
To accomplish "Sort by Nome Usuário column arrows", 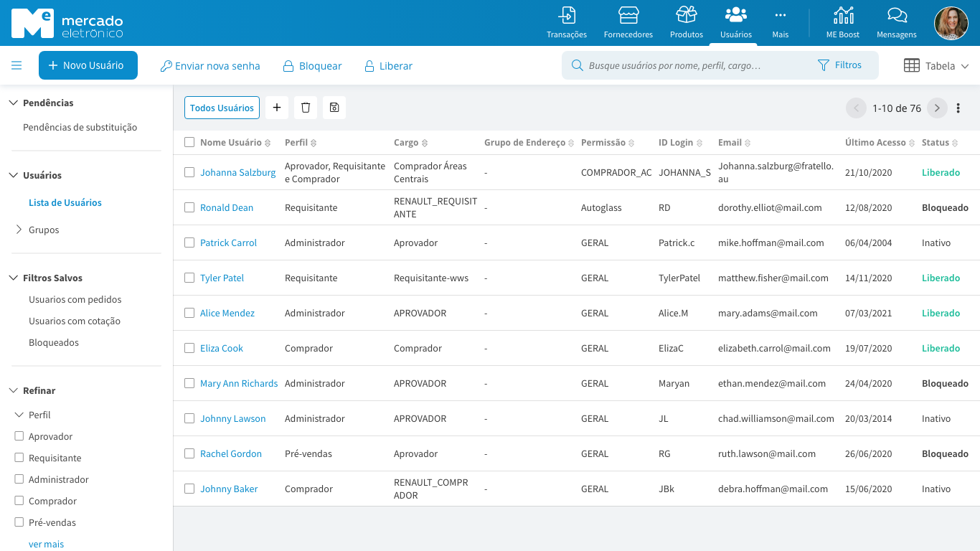I will [x=268, y=143].
